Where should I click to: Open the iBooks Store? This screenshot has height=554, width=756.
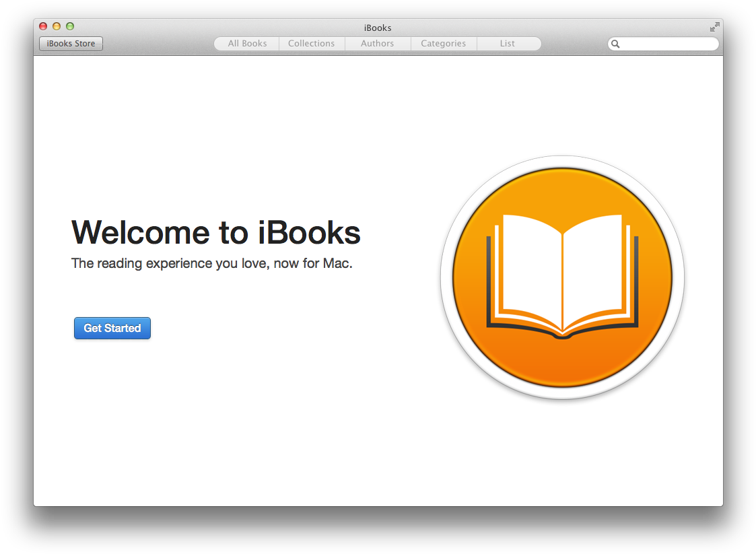71,43
